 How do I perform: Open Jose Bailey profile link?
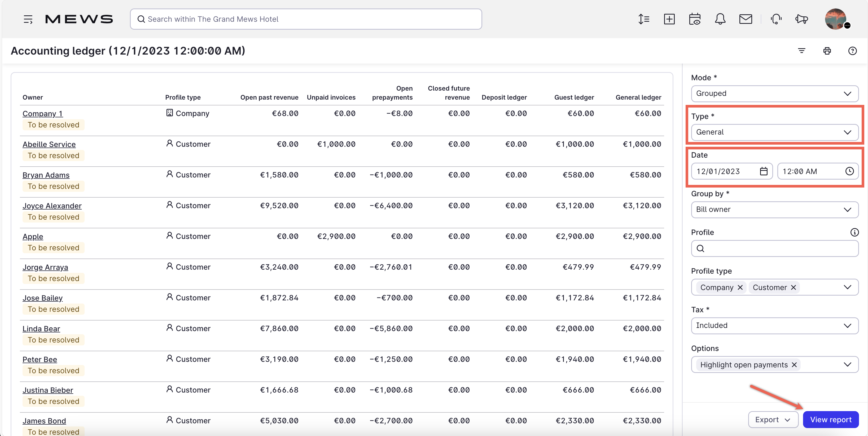(x=42, y=298)
